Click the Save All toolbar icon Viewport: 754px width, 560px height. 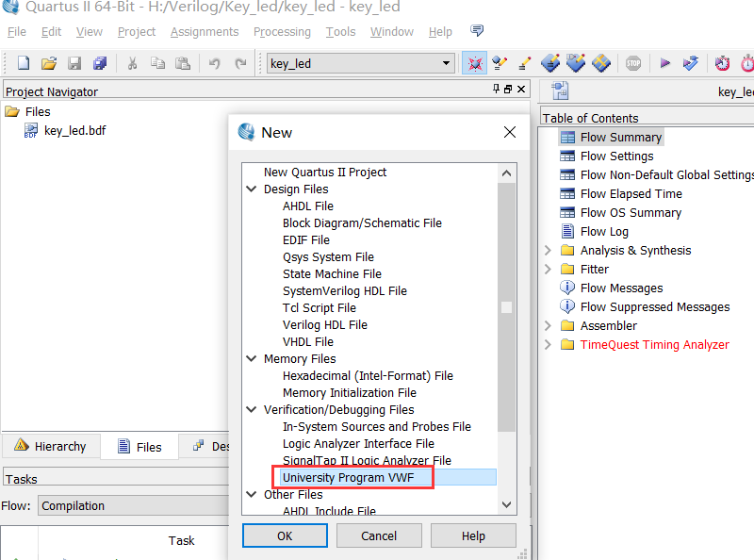(x=100, y=63)
